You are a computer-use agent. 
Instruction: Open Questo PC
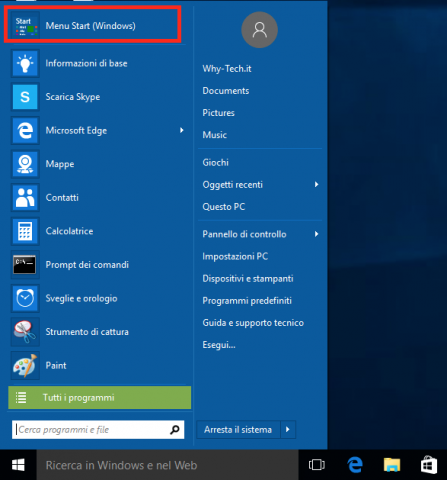224,207
